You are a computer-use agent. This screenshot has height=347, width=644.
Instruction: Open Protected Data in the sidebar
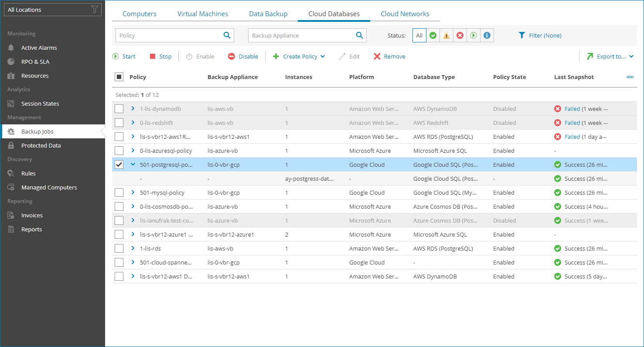pos(41,145)
